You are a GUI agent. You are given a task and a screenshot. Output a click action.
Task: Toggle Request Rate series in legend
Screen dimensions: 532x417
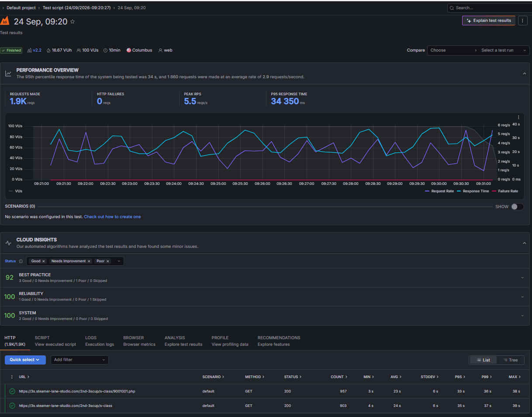(439, 191)
